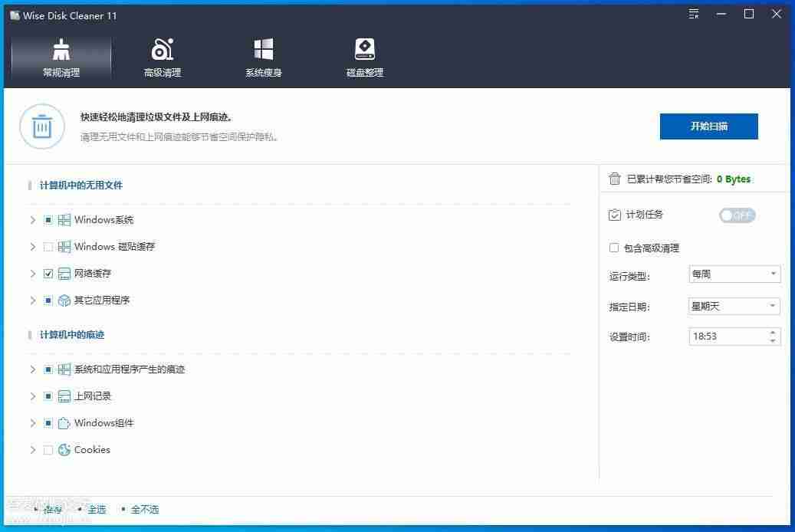This screenshot has height=532, width=795.
Task: Click the 磁盘整理 disk icon
Action: tap(365, 50)
